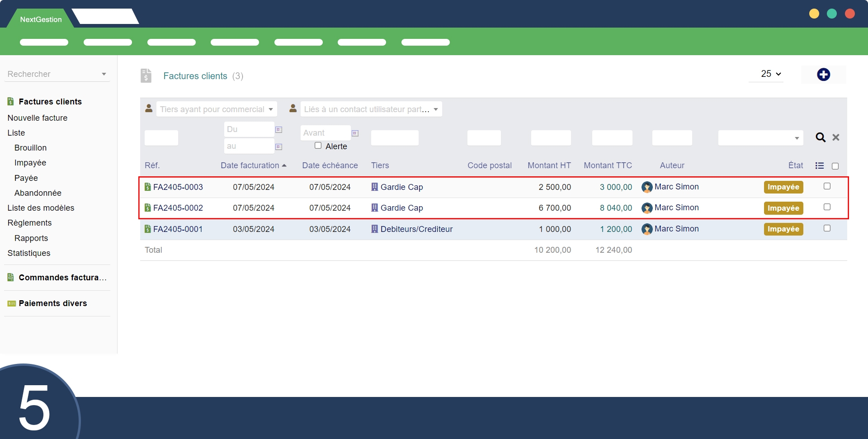Image resolution: width=868 pixels, height=439 pixels.
Task: Click building icon beside Debiteurs/Crediteur
Action: click(374, 229)
